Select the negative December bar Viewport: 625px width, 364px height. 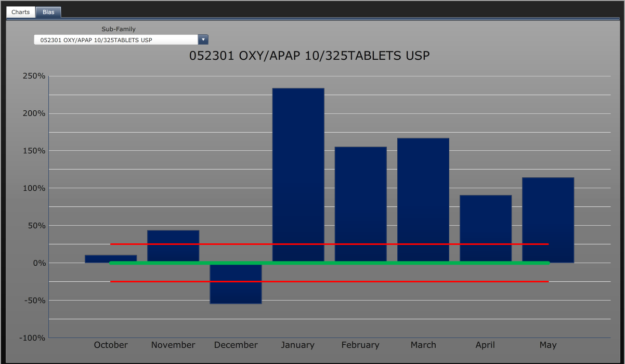click(236, 283)
